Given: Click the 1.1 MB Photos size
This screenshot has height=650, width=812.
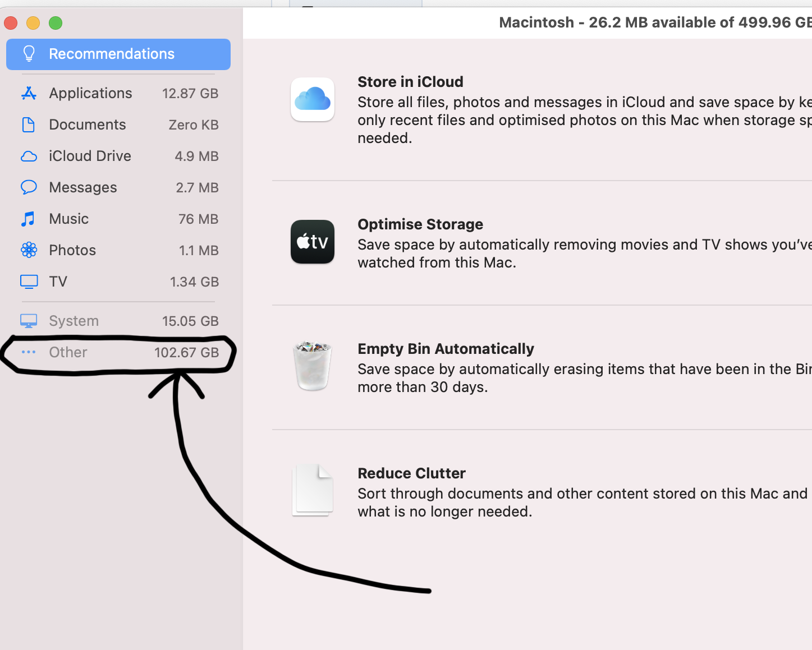Looking at the screenshot, I should (199, 251).
